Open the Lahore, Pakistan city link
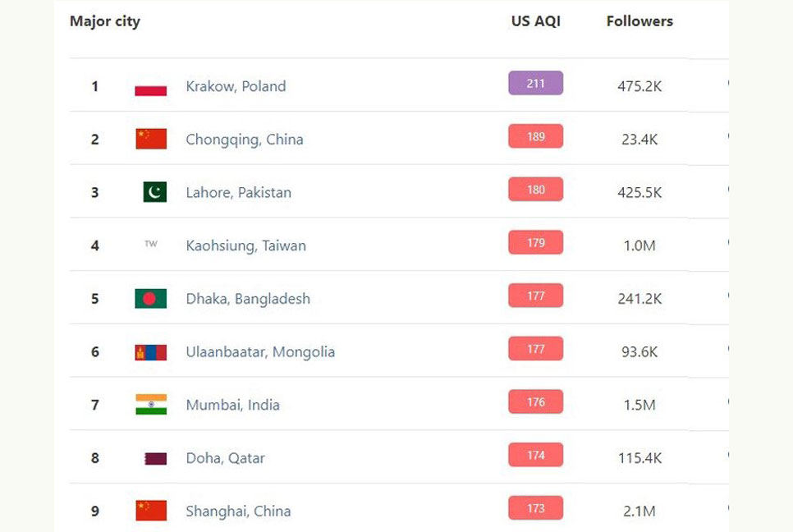Viewport: 793px width, 532px height. coord(239,193)
